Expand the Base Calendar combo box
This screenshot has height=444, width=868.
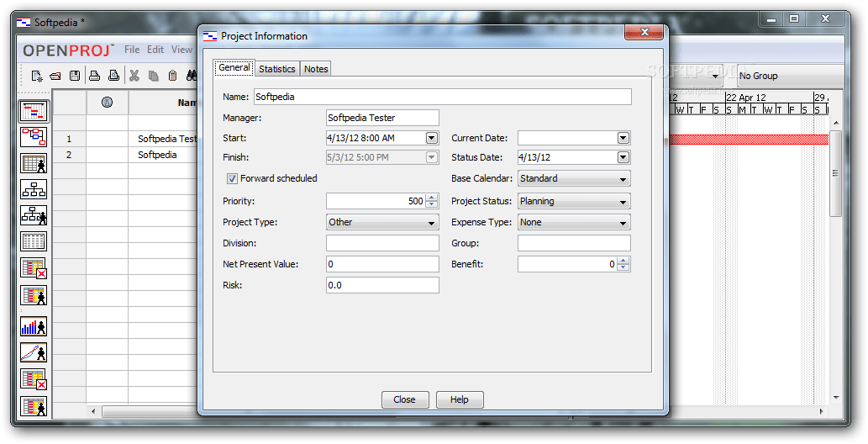(x=574, y=178)
